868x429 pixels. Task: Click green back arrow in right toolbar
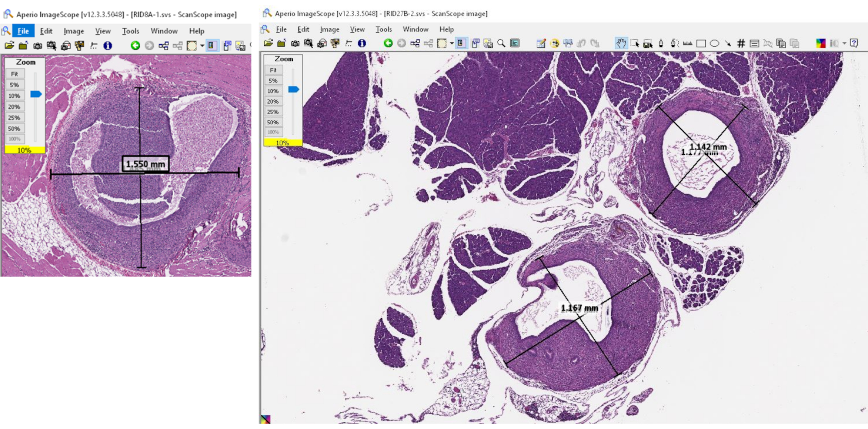(x=388, y=43)
